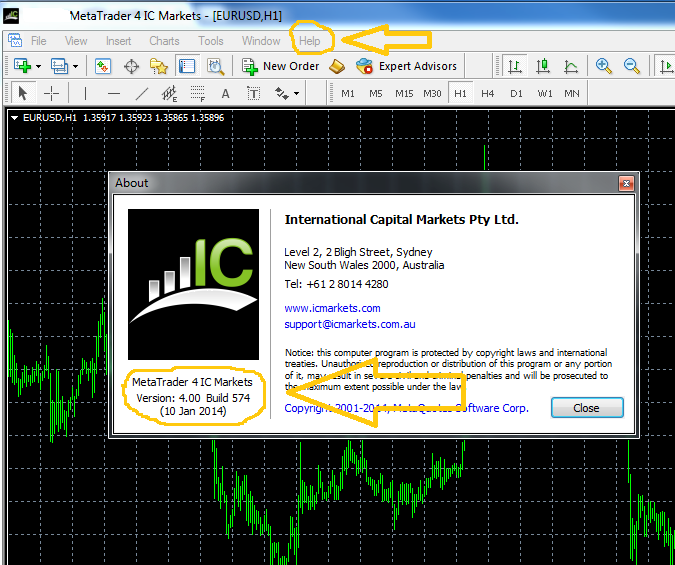Switch to M1 timeframe

(348, 93)
